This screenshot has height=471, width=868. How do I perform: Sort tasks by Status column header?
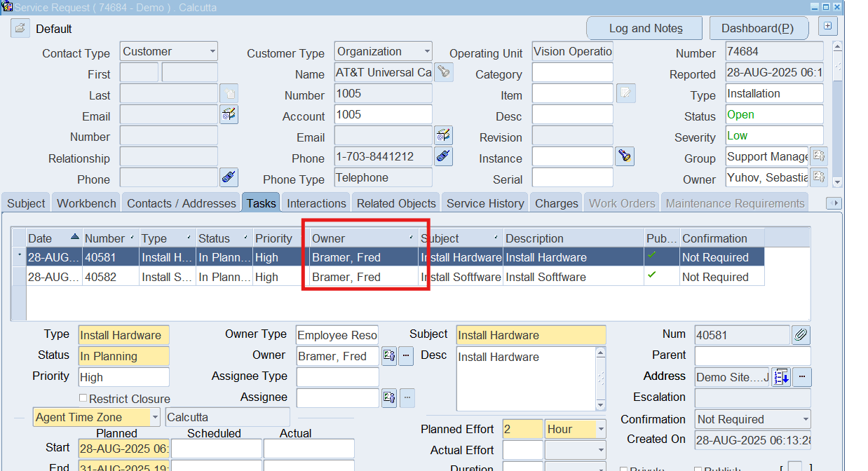click(x=224, y=238)
